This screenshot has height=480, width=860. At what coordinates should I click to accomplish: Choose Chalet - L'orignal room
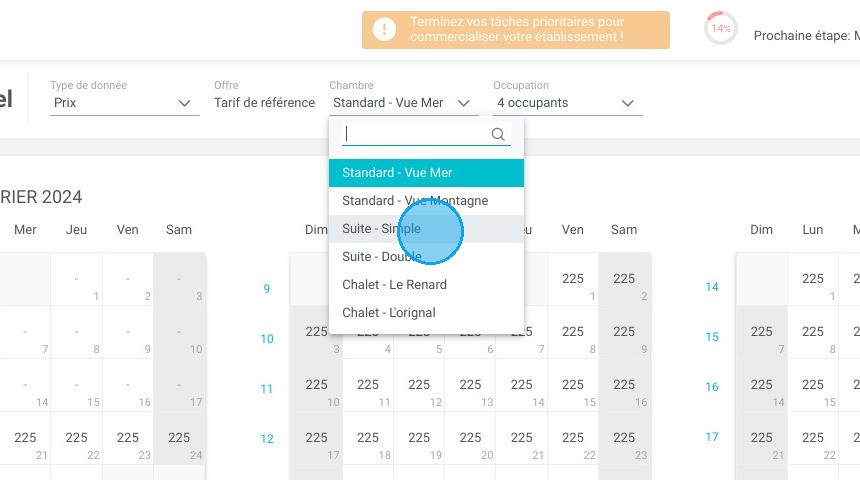click(426, 313)
